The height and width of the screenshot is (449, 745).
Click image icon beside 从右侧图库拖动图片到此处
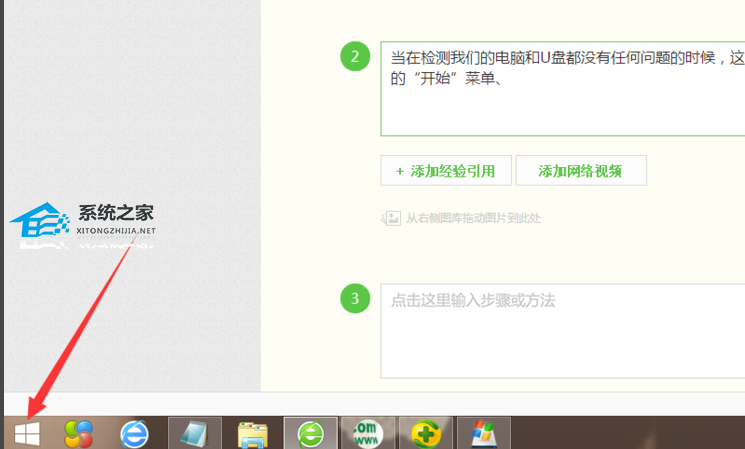click(391, 218)
